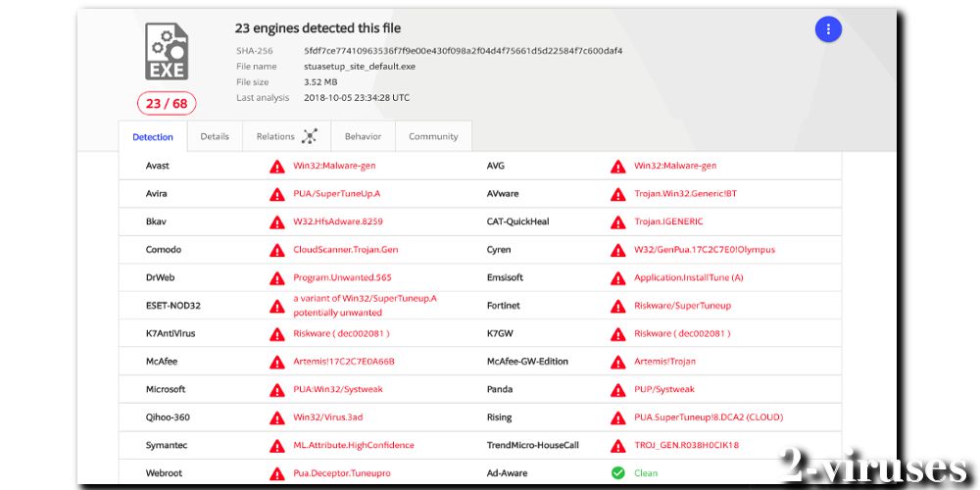Click Avast result Win32:Malware-gen

point(334,166)
